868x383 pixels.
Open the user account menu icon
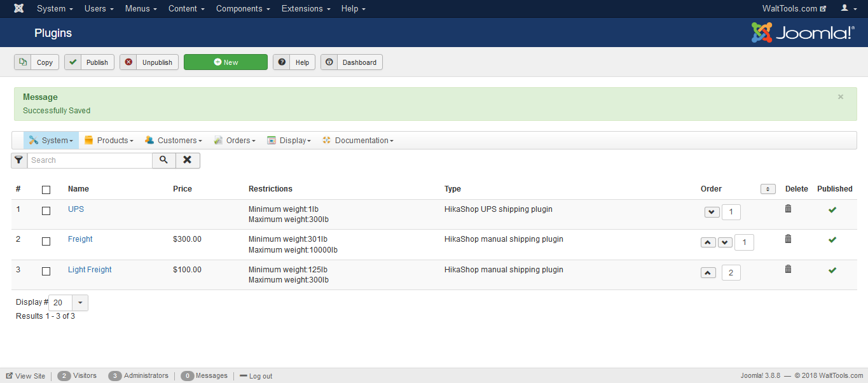848,8
